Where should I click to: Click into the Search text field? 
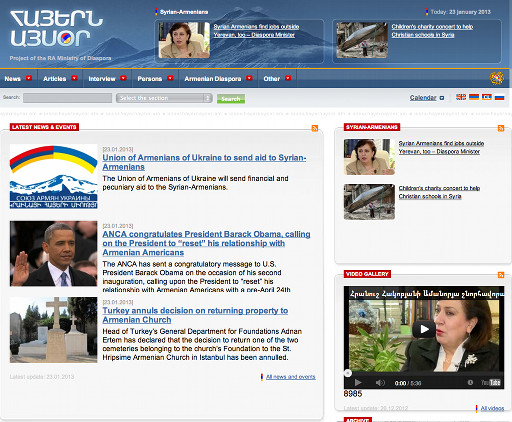[67, 98]
